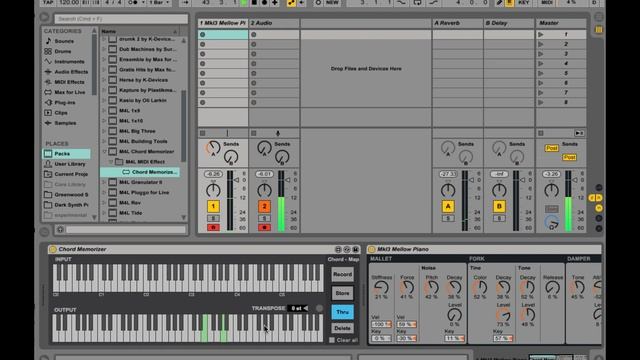Expand M4L Chord Memorizer pack

[x=104, y=151]
